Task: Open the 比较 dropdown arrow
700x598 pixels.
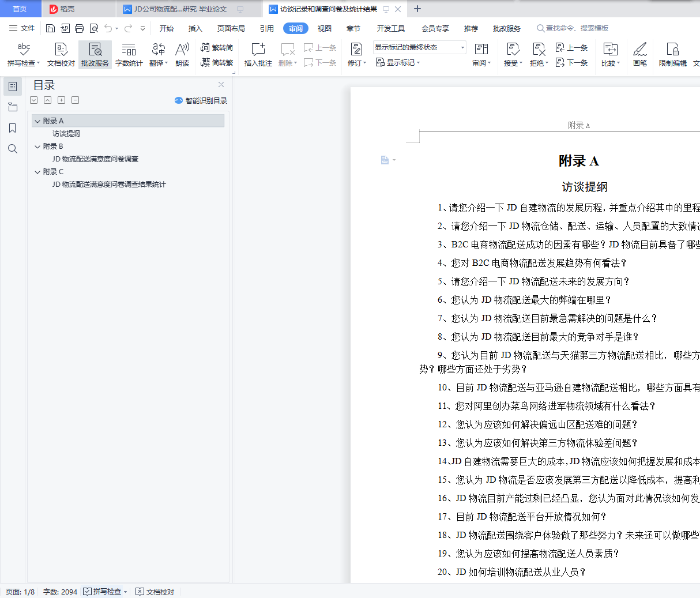Action: [x=618, y=63]
